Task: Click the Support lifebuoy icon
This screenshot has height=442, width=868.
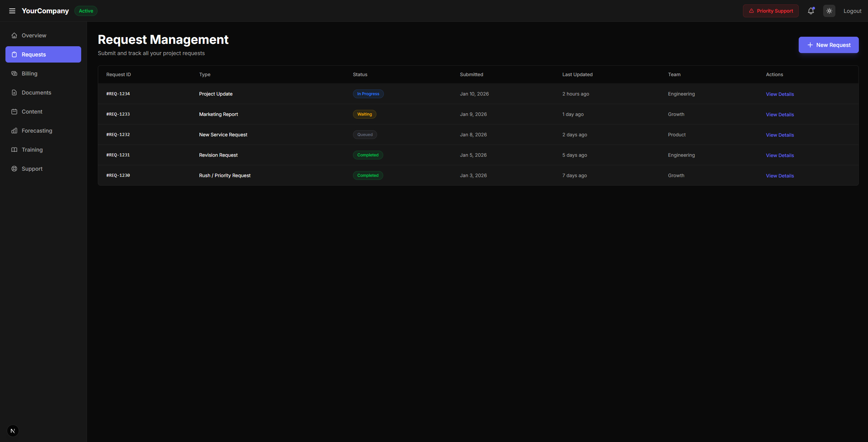Action: coord(14,169)
